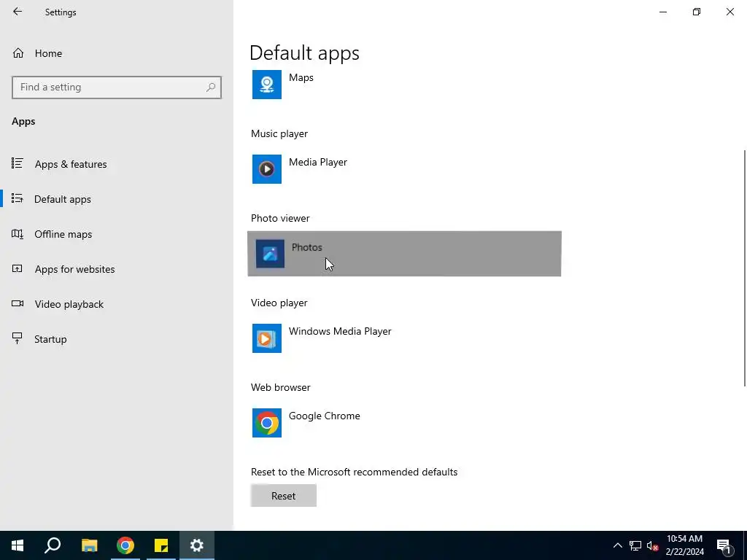Click the page vertical scrollbar
This screenshot has width=747, height=560.
(x=745, y=268)
